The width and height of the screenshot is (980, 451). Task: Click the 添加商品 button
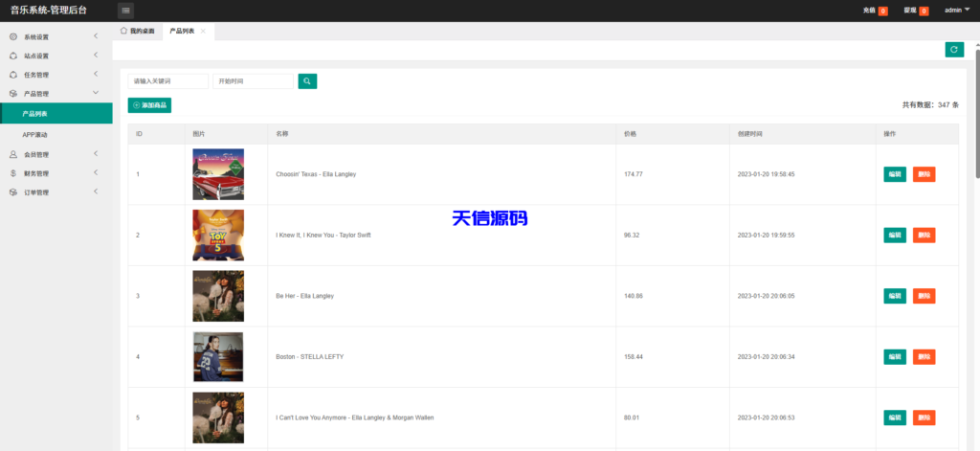(x=149, y=105)
